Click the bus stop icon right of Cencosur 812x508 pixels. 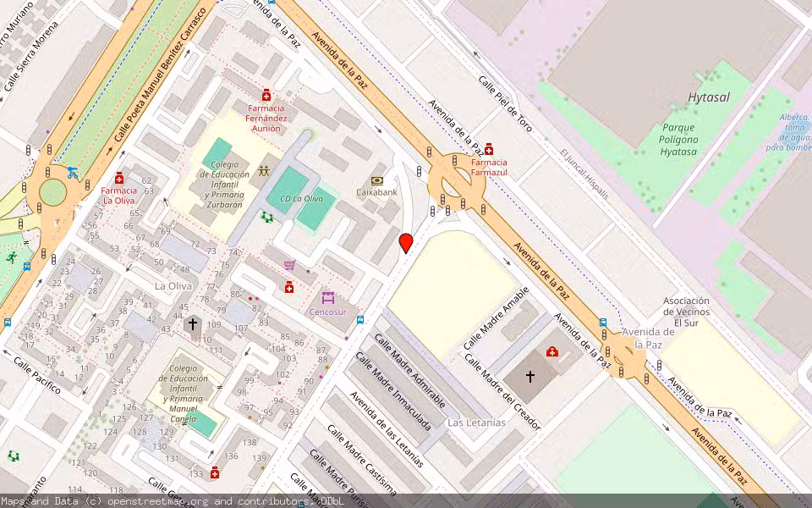click(360, 320)
